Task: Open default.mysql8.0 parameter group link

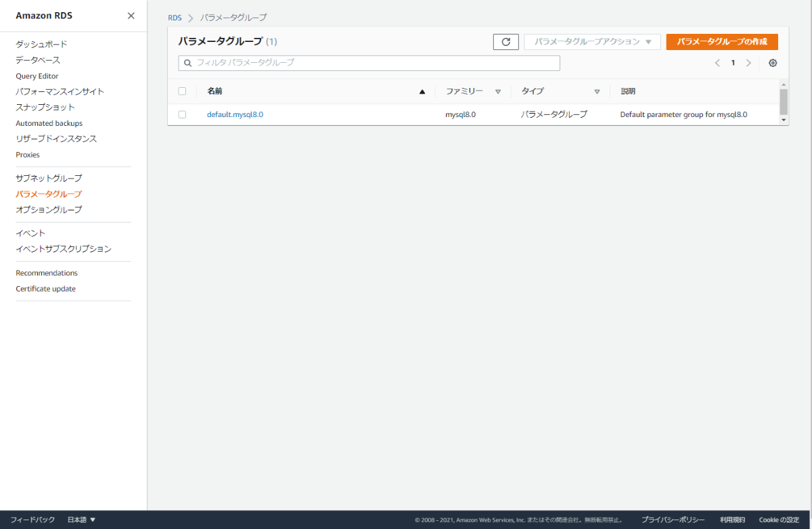Action: pyautogui.click(x=235, y=114)
